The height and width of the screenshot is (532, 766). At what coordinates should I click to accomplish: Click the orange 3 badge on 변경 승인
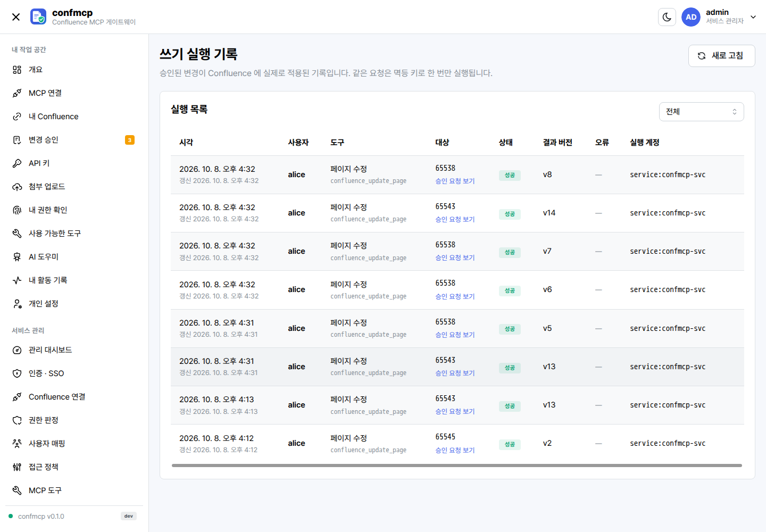(130, 140)
